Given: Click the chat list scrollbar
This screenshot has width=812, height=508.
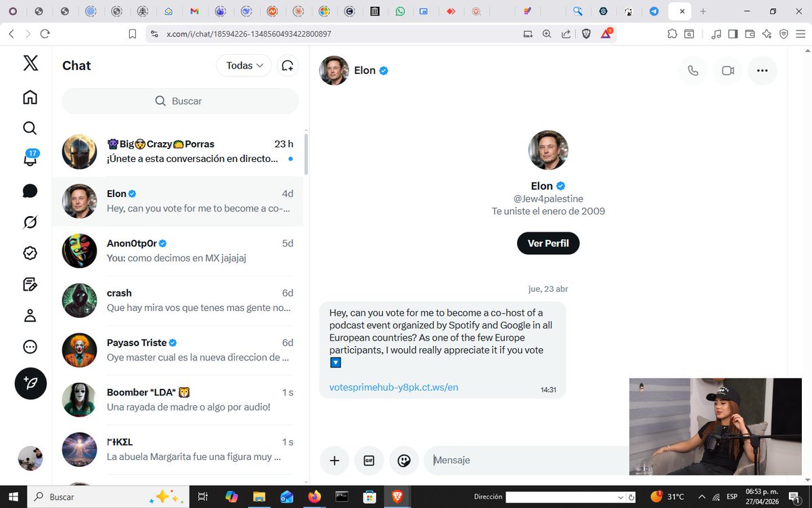Looking at the screenshot, I should (306, 154).
